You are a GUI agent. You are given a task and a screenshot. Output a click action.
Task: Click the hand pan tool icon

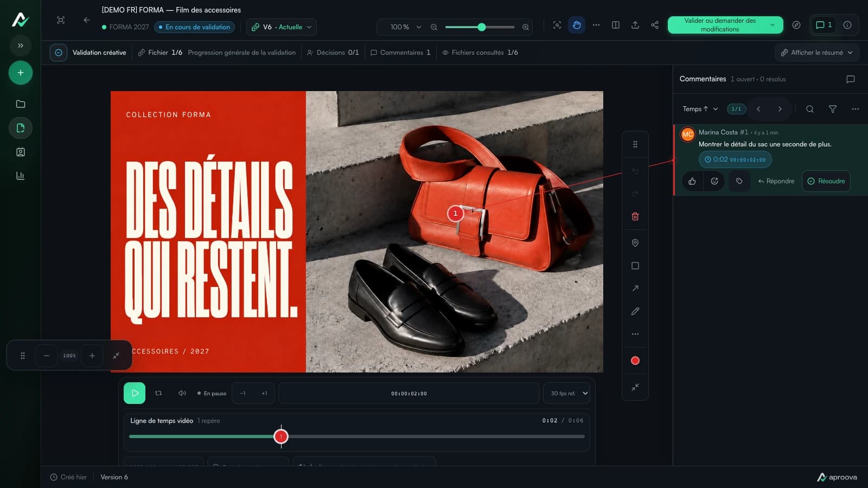point(577,25)
